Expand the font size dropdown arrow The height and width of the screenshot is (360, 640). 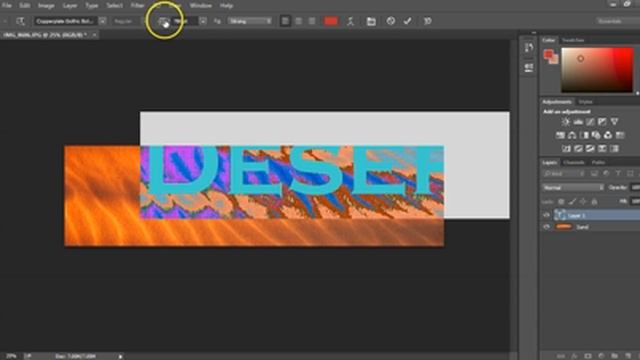click(203, 21)
